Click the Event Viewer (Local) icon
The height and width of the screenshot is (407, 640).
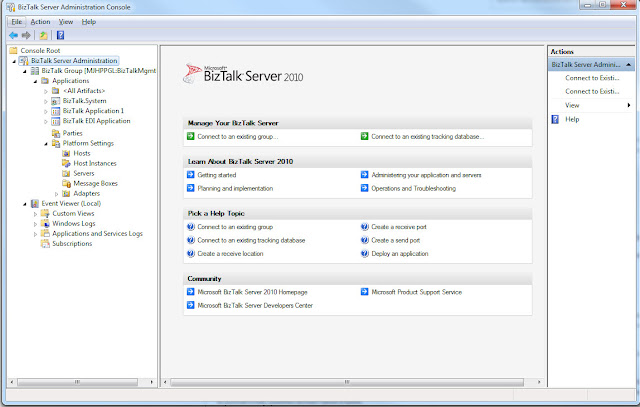35,203
